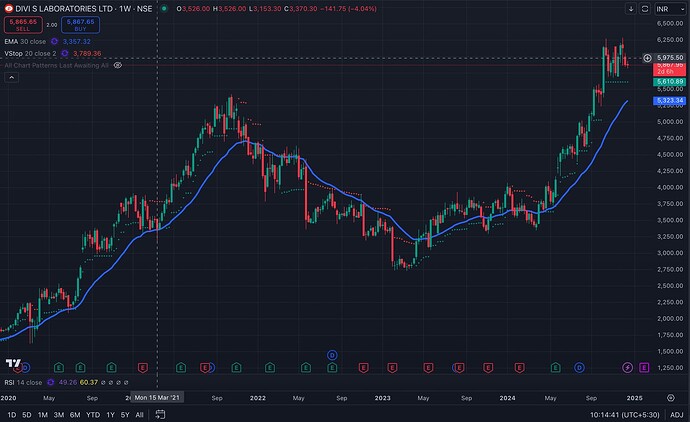This screenshot has width=690, height=422.
Task: Select the 1M time range
Action: [43, 415]
